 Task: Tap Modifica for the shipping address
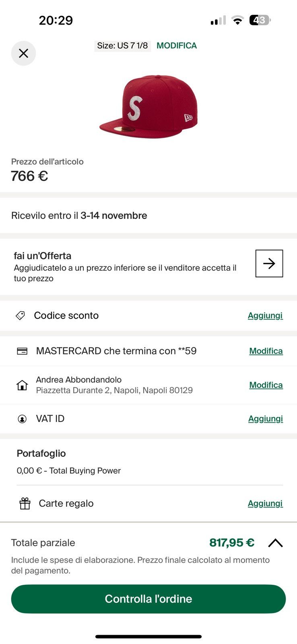click(266, 385)
